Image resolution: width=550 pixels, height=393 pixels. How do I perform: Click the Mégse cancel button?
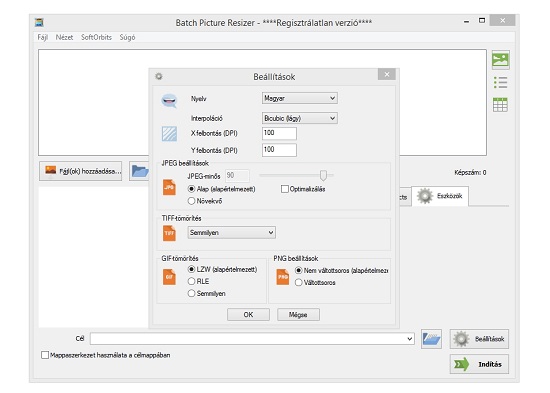pyautogui.click(x=298, y=314)
